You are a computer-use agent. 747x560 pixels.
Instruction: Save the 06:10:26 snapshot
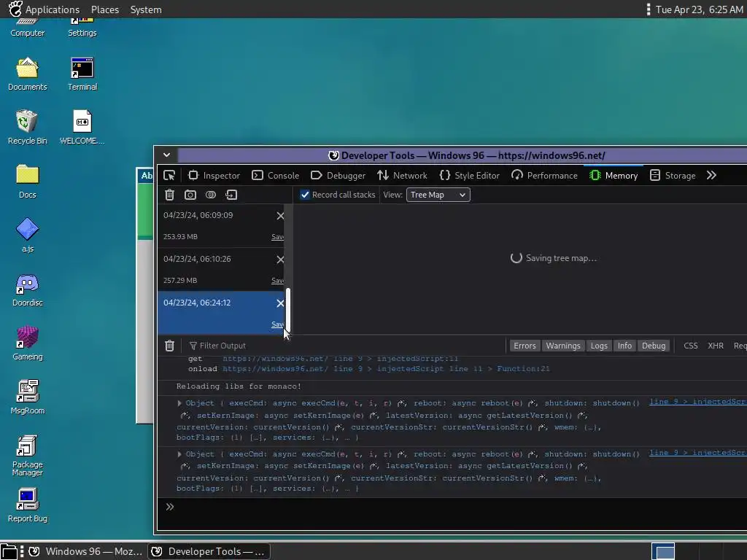(278, 281)
